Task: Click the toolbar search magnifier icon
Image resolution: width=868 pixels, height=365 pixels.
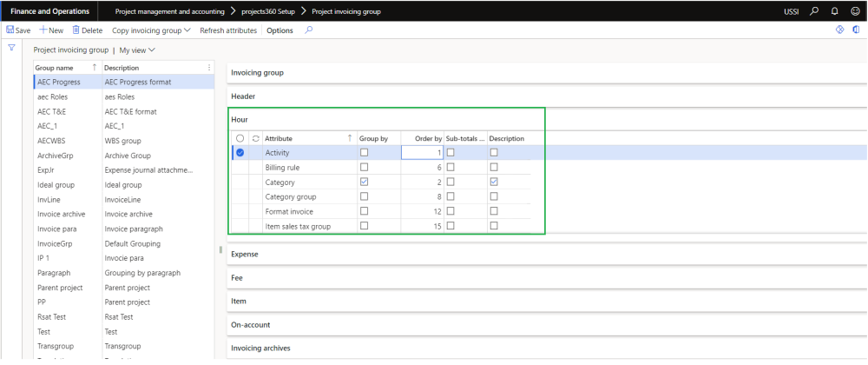Action: [x=308, y=30]
